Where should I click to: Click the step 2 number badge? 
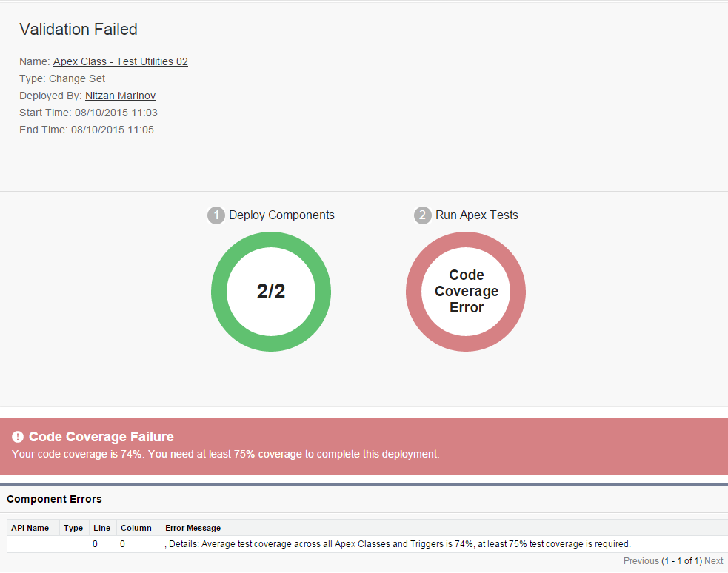click(x=422, y=215)
